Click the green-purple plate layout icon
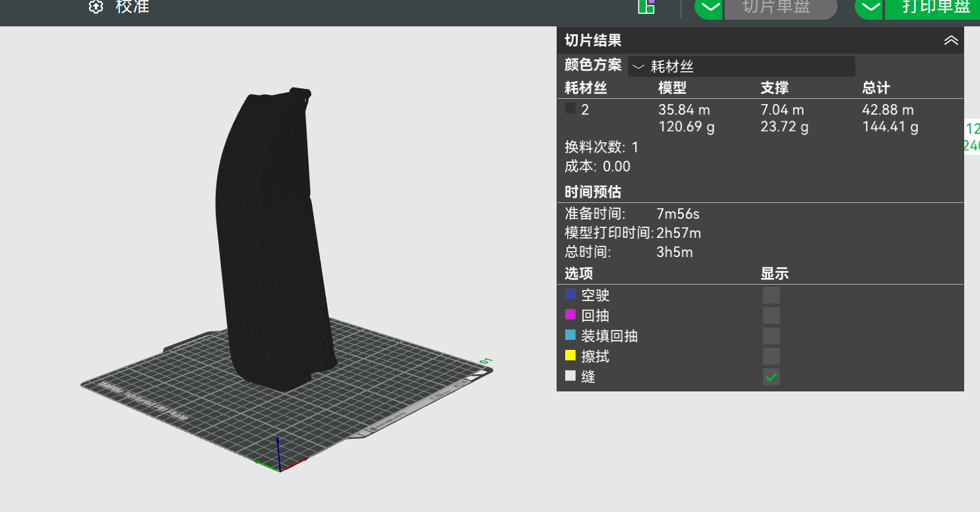The height and width of the screenshot is (512, 980). pyautogui.click(x=646, y=7)
